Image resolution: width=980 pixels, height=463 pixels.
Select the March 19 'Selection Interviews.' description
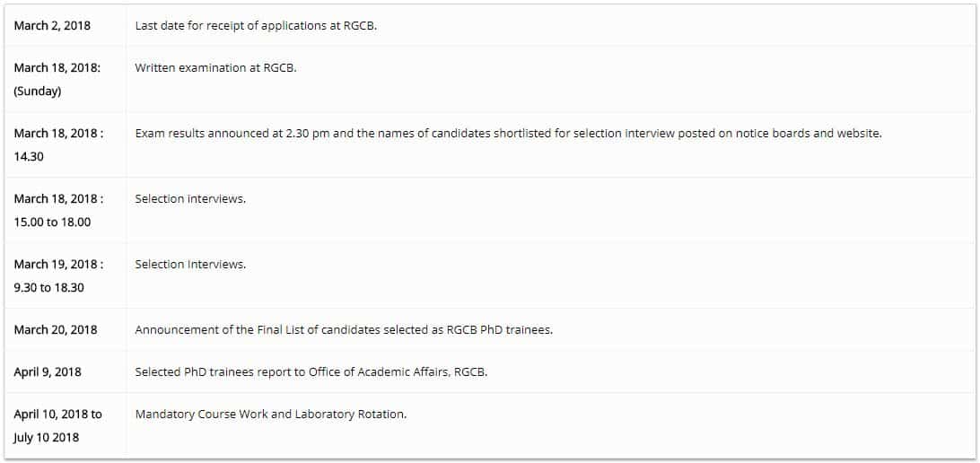(x=190, y=265)
